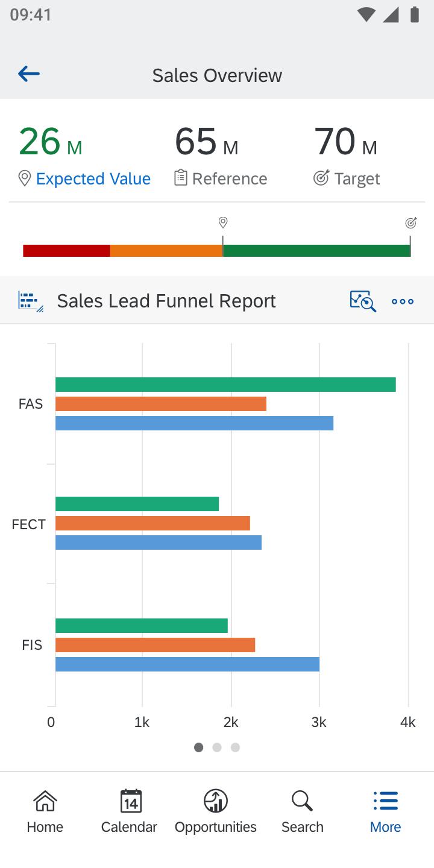Select the first chart page dot
The width and height of the screenshot is (434, 868).
click(x=198, y=747)
